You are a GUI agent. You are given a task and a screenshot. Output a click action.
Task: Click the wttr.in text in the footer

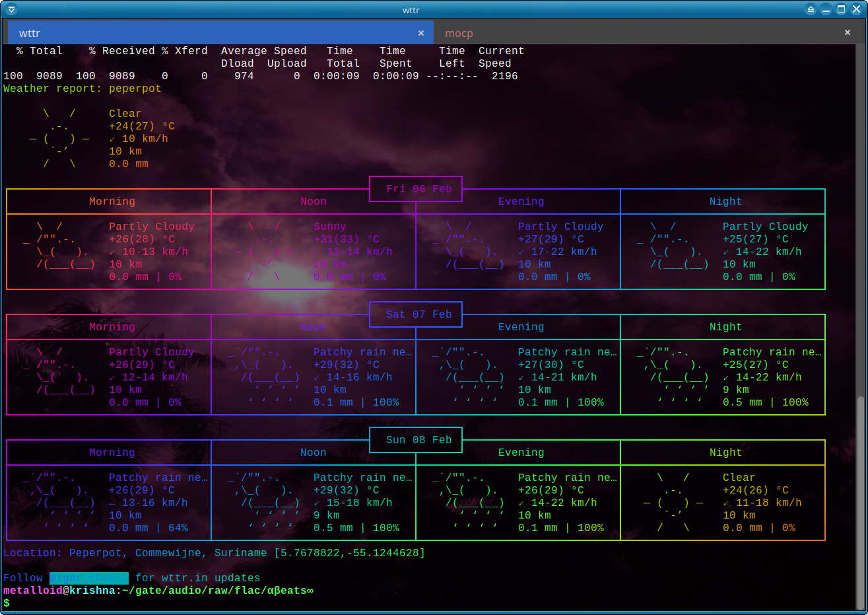click(x=181, y=578)
